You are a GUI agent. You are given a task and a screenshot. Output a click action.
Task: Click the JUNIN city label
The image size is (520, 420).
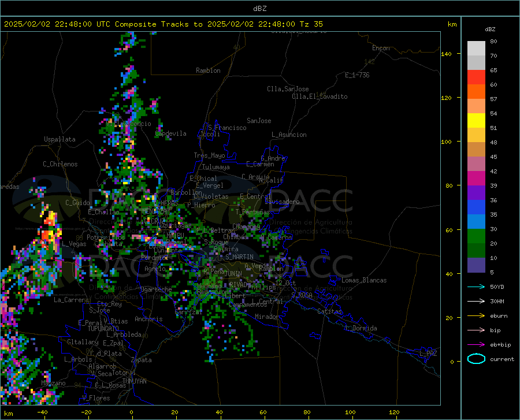click(x=233, y=274)
